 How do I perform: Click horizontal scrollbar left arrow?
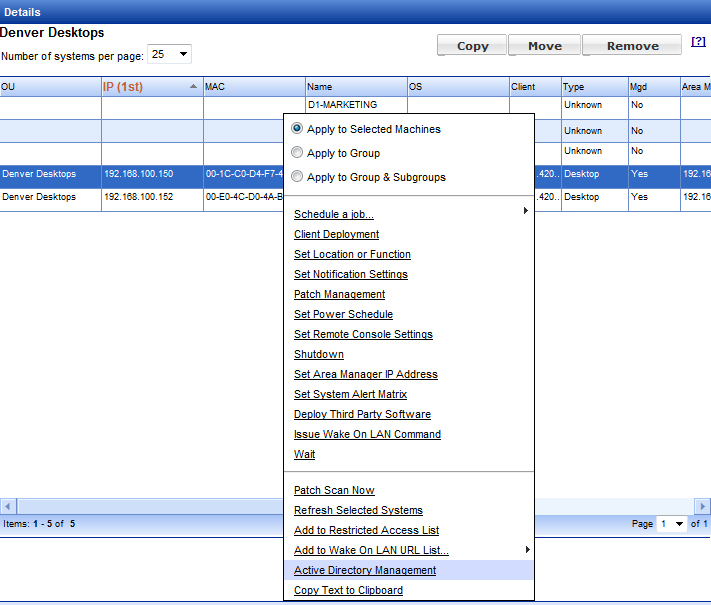tap(6, 506)
